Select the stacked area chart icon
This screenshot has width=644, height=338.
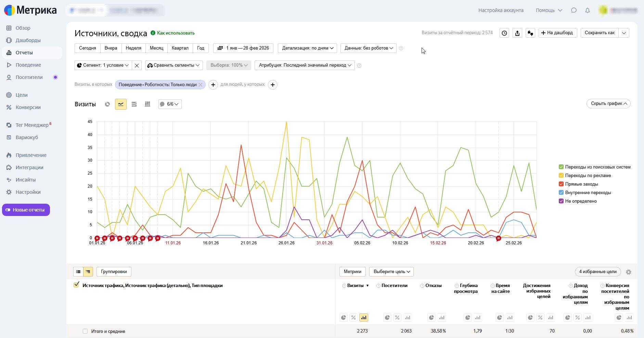[x=134, y=104]
